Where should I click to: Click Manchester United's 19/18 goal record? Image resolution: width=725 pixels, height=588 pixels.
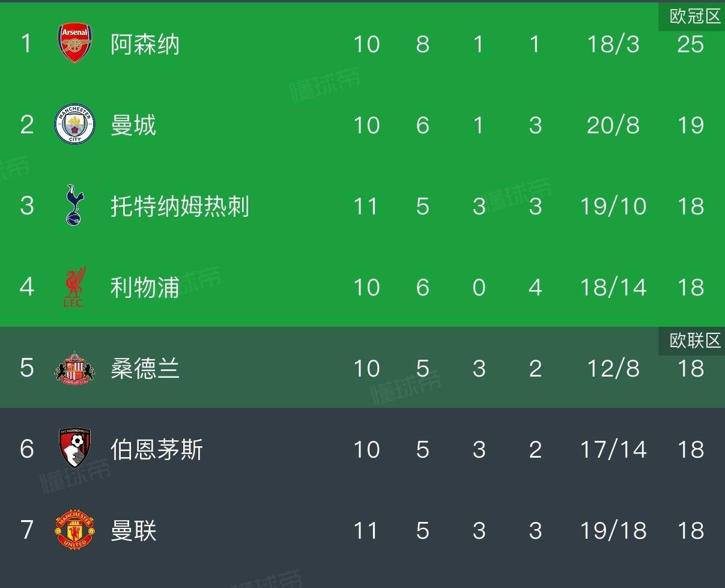click(x=613, y=531)
